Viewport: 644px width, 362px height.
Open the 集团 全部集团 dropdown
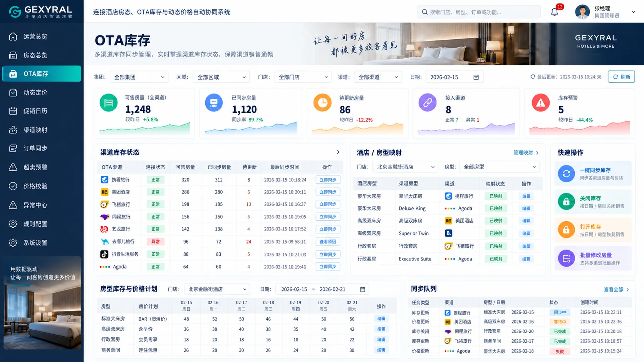[139, 77]
